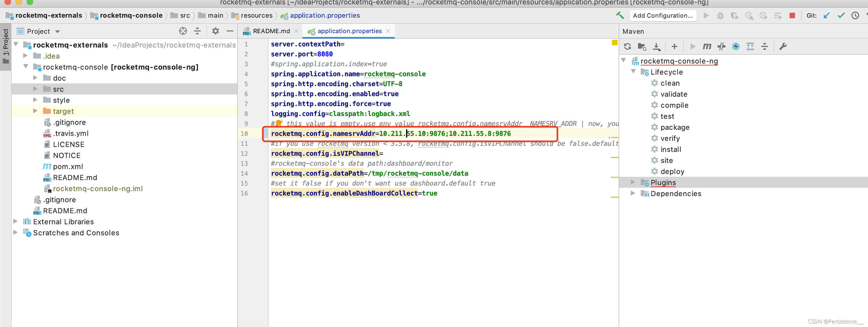Image resolution: width=868 pixels, height=327 pixels.
Task: Click Maven Generate Sources folder icon
Action: pyautogui.click(x=642, y=46)
